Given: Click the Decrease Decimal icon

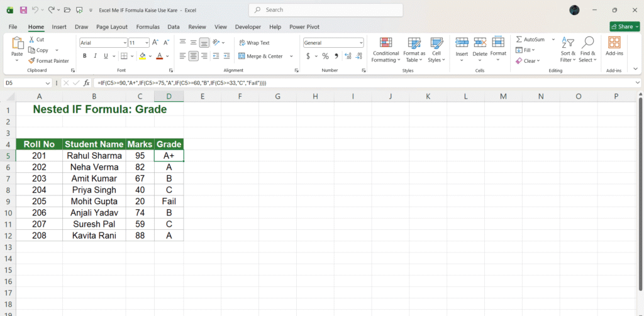Looking at the screenshot, I should click(359, 56).
